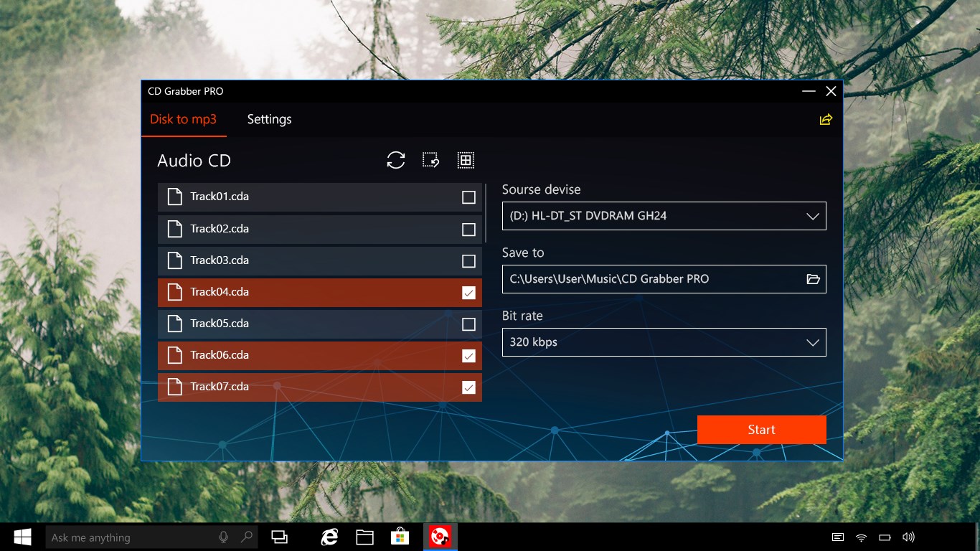980x551 pixels.
Task: Select the Track02.cda file name
Action: click(220, 229)
